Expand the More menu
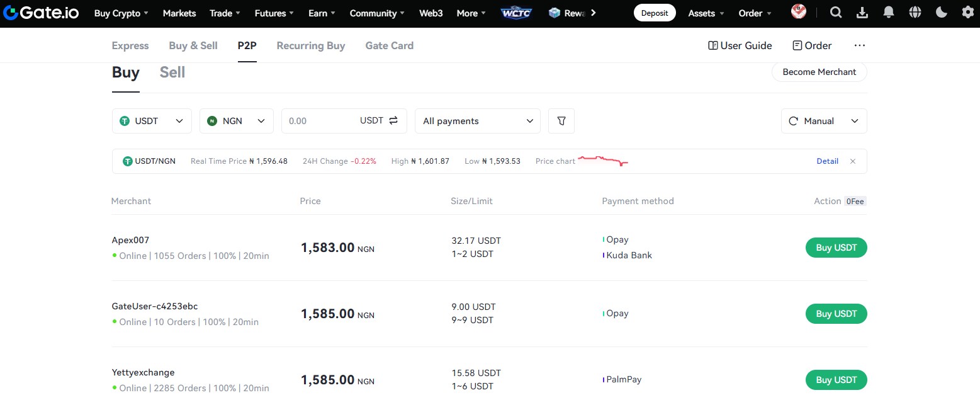This screenshot has height=412, width=980. click(x=471, y=13)
